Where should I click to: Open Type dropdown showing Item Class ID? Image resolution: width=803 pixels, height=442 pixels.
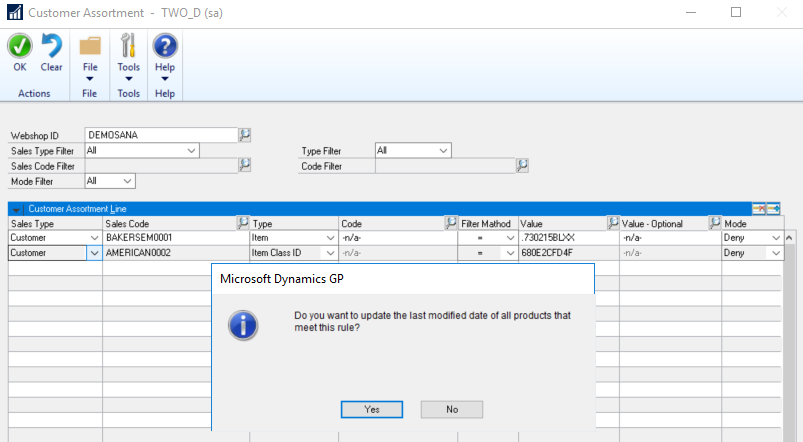point(330,253)
